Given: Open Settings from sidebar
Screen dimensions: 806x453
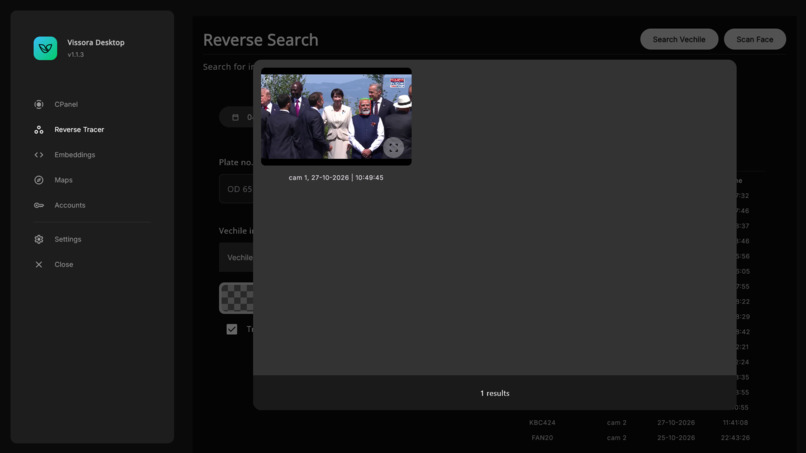Looking at the screenshot, I should [x=68, y=239].
